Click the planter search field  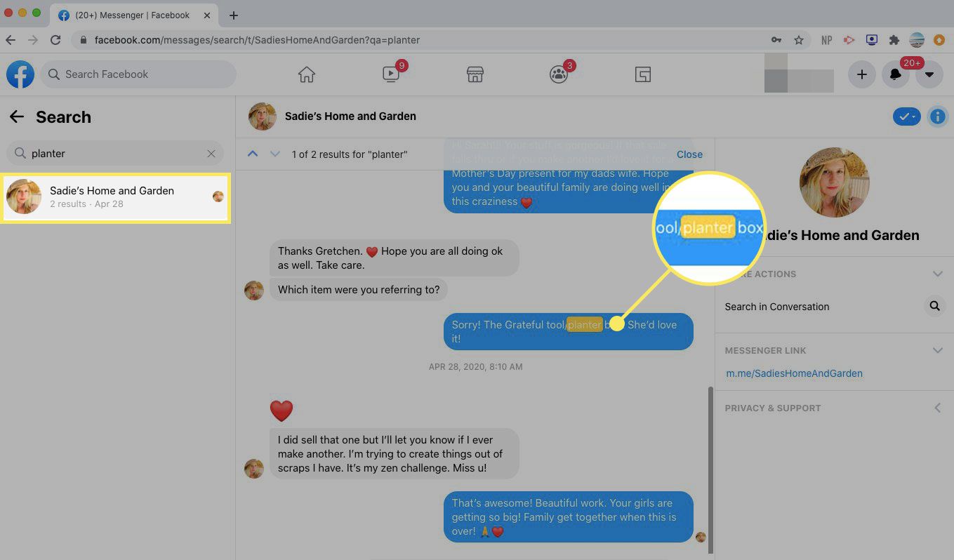tap(115, 153)
